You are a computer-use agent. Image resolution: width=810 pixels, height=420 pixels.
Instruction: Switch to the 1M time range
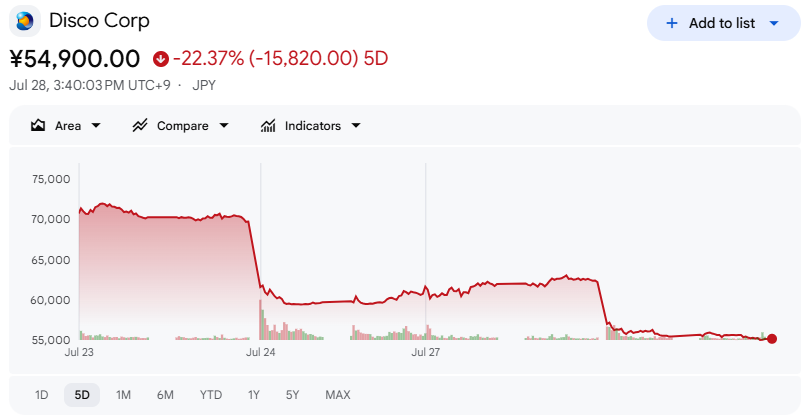[x=123, y=395]
